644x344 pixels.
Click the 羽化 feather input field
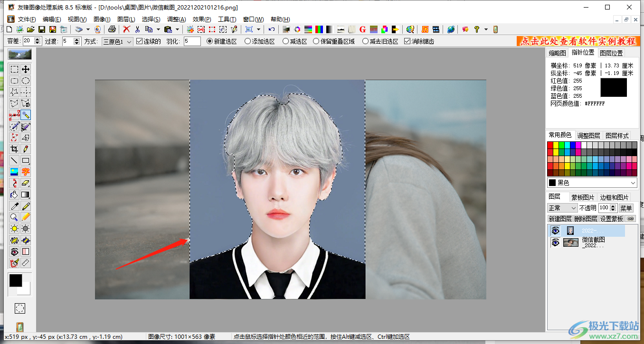click(192, 41)
